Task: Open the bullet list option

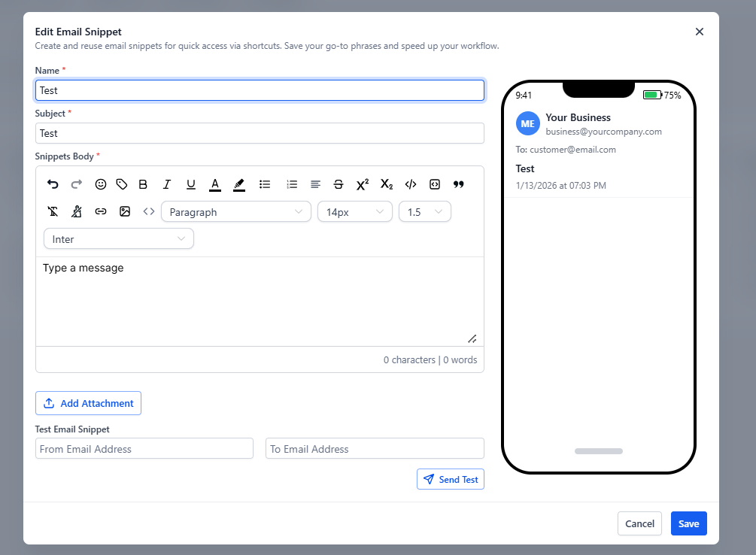Action: [x=265, y=184]
